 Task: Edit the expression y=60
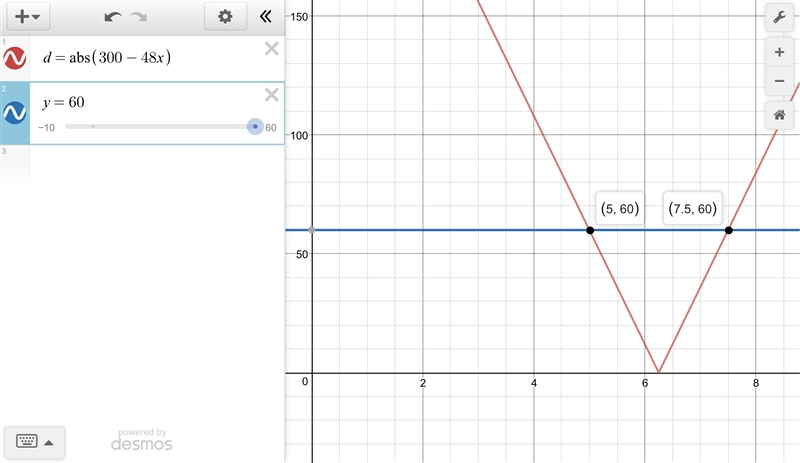[64, 102]
